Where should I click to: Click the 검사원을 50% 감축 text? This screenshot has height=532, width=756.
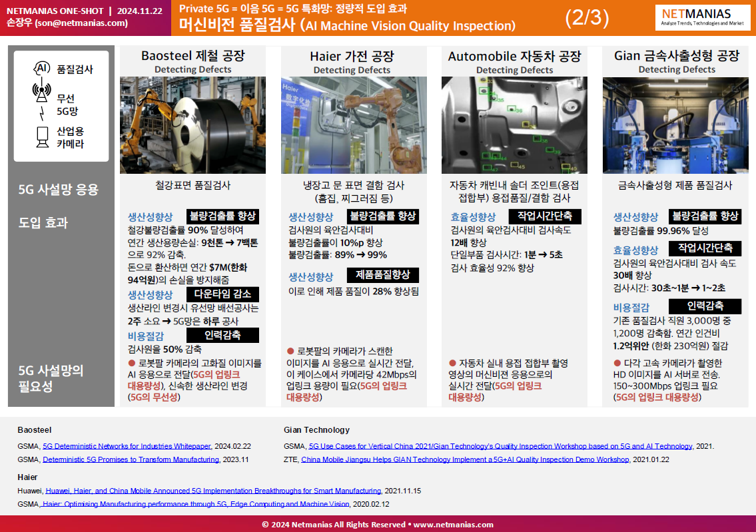[x=165, y=350]
